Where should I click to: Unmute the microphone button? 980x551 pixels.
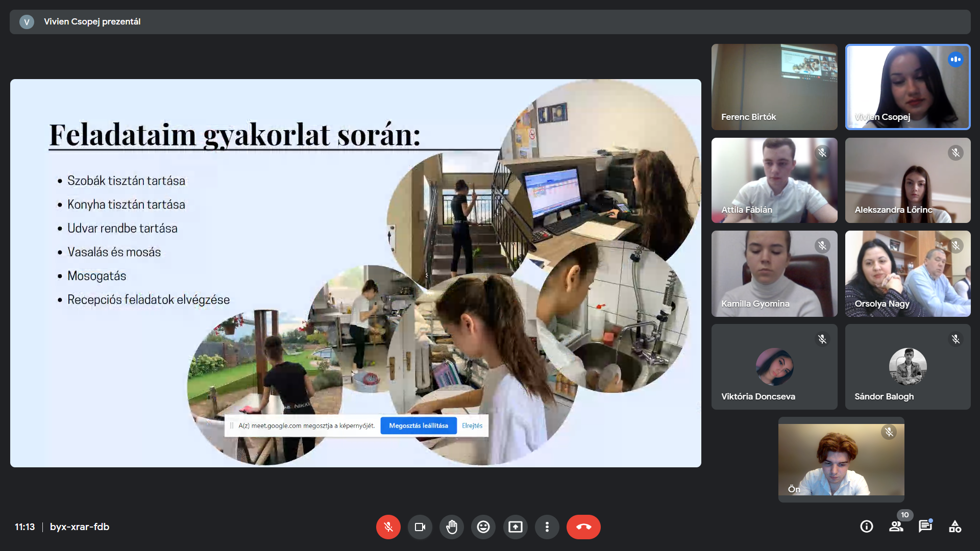click(388, 527)
